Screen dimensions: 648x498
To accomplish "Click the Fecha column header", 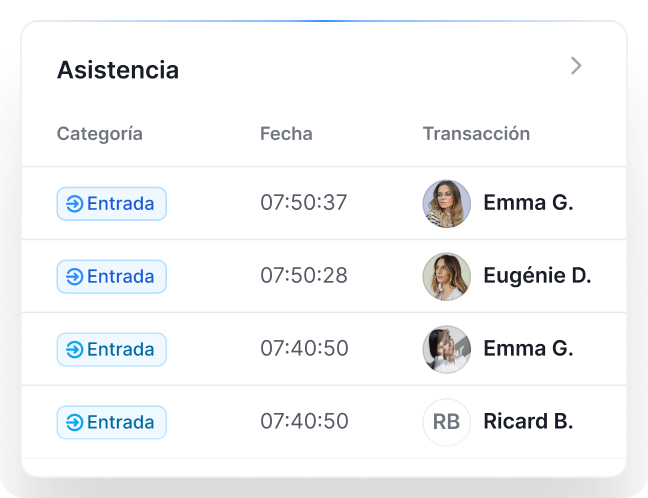I will 286,134.
